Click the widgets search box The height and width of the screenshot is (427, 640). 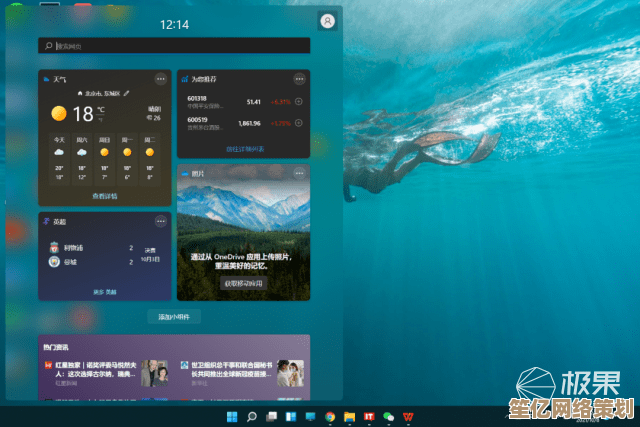[175, 46]
